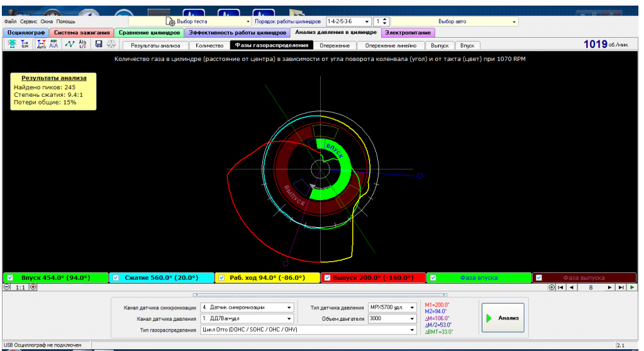Viewport: 644px width, 351px height.
Task: Click the 1019 об./мин. RPM readout
Action: click(x=606, y=45)
